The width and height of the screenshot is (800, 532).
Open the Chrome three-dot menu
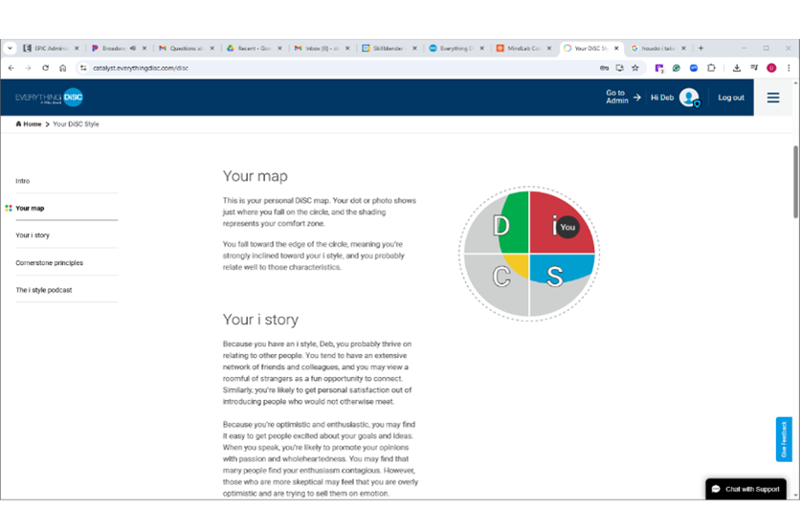point(789,68)
